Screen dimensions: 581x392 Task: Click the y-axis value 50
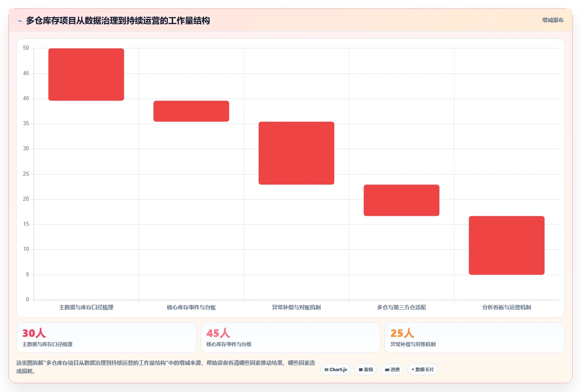point(26,48)
